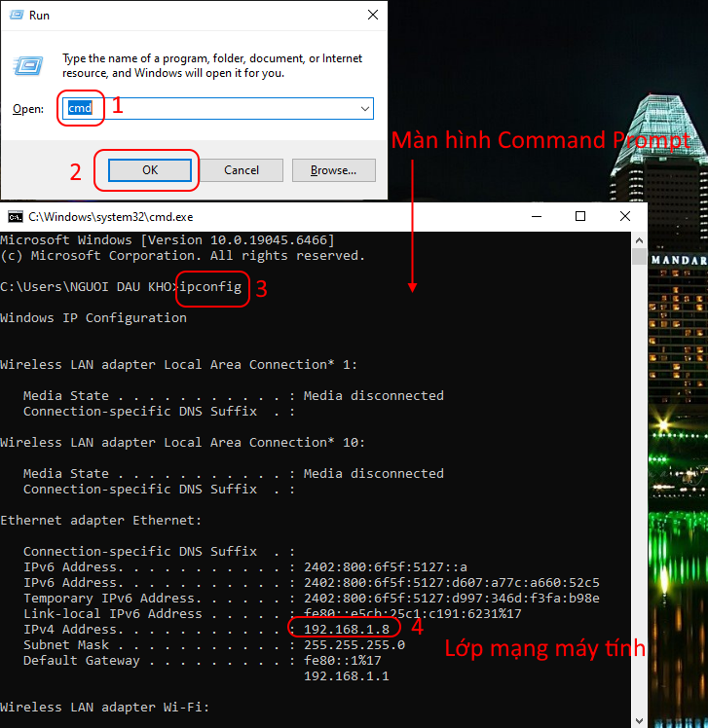The width and height of the screenshot is (708, 728).
Task: Close the Command Prompt window
Action: (x=626, y=216)
